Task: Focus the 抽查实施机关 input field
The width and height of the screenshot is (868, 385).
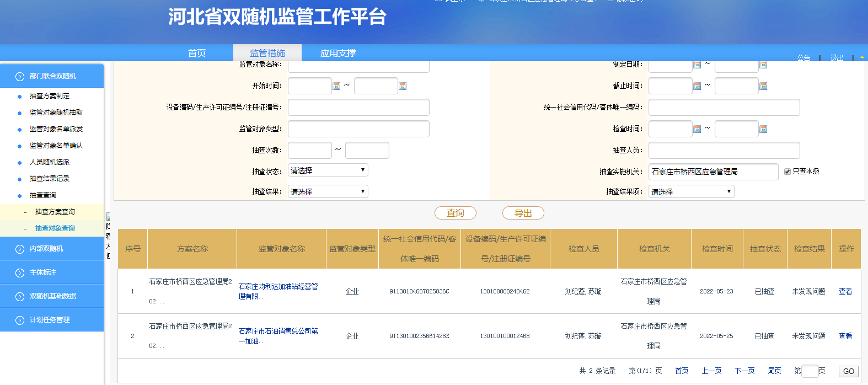Action: tap(714, 172)
